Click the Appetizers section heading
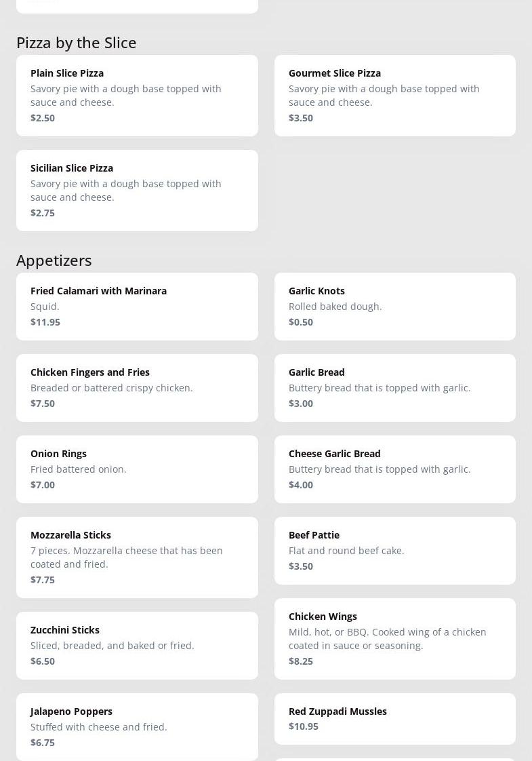532x761 pixels. [x=54, y=260]
